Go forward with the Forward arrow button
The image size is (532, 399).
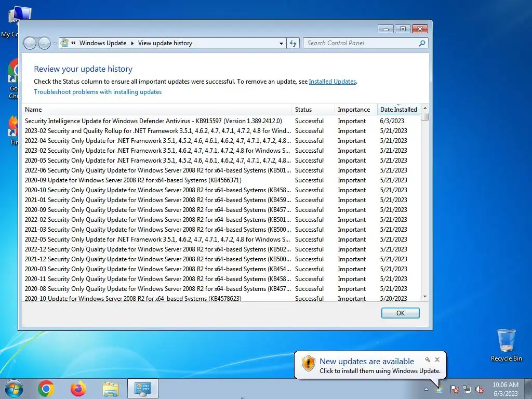click(x=44, y=43)
